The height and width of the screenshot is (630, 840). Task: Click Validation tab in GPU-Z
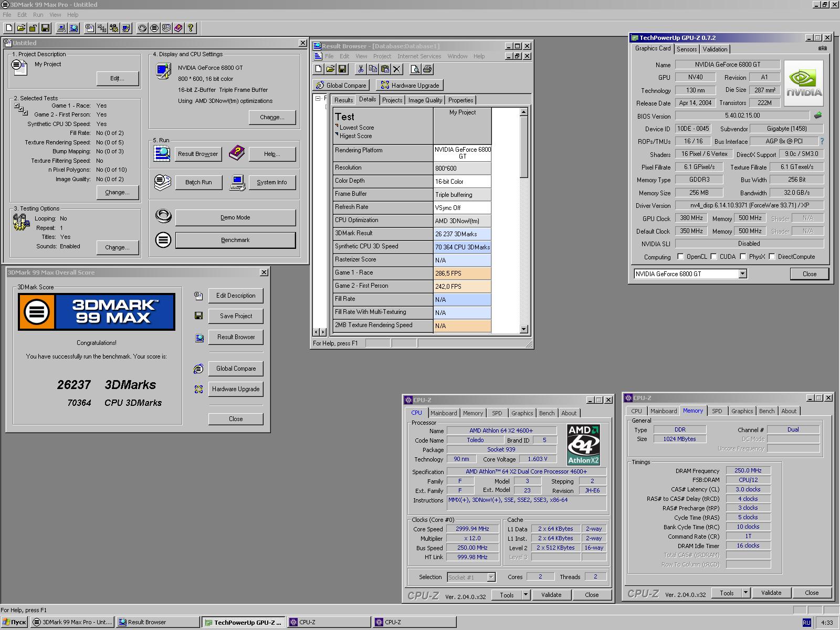tap(715, 49)
